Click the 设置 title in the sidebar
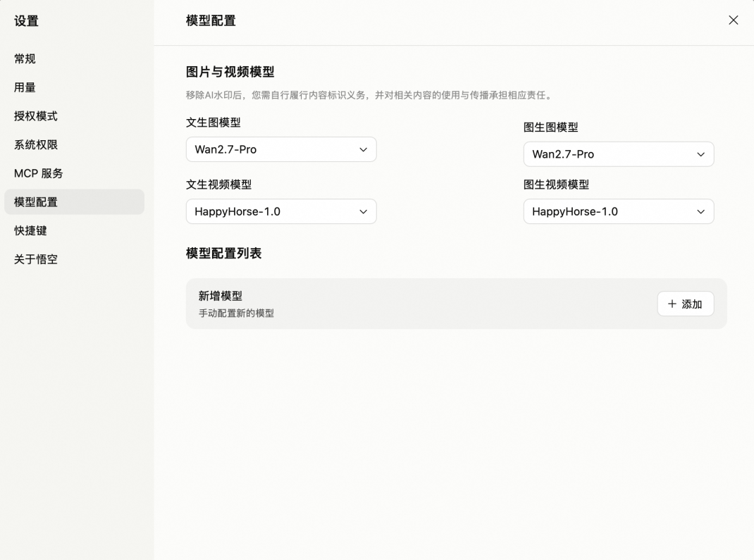 [27, 21]
